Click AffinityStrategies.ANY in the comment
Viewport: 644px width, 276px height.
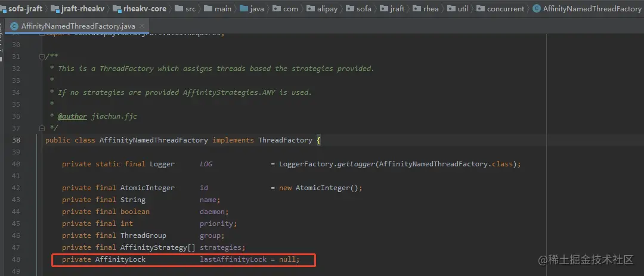229,92
